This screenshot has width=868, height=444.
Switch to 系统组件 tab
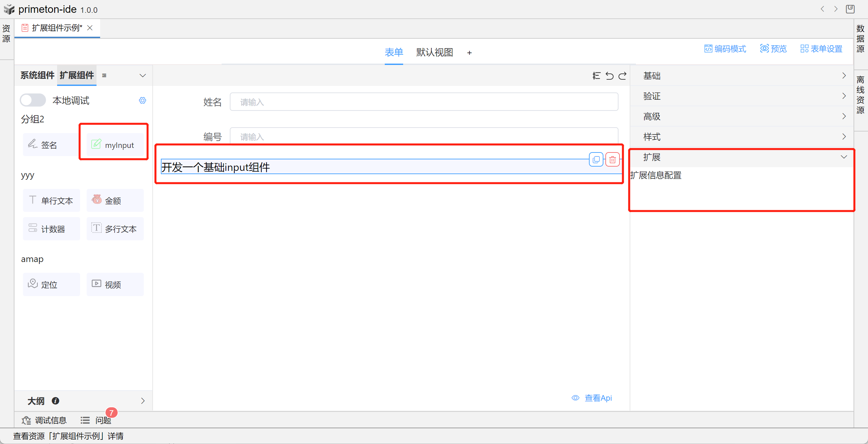[x=37, y=75]
